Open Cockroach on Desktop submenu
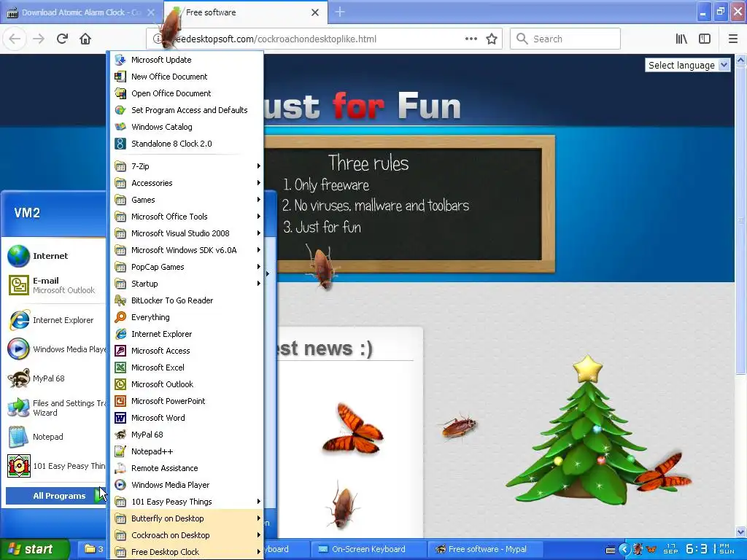 [x=186, y=535]
